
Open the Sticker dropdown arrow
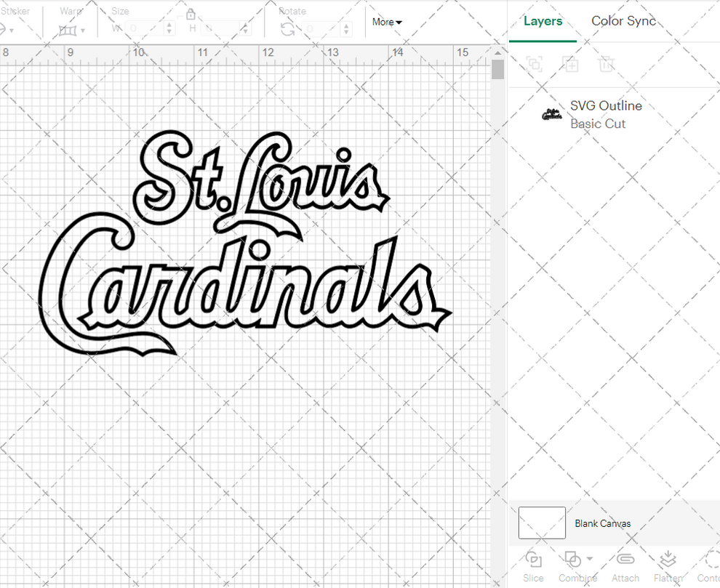[13, 30]
